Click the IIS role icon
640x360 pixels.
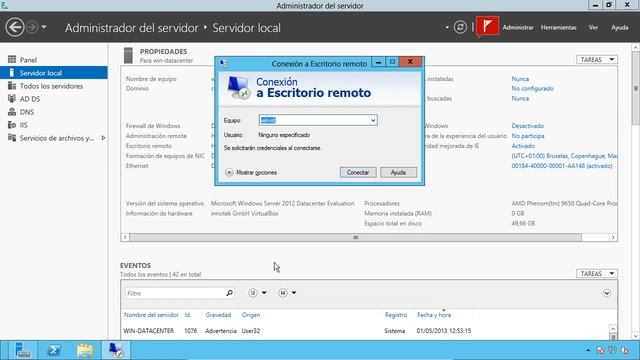12,125
